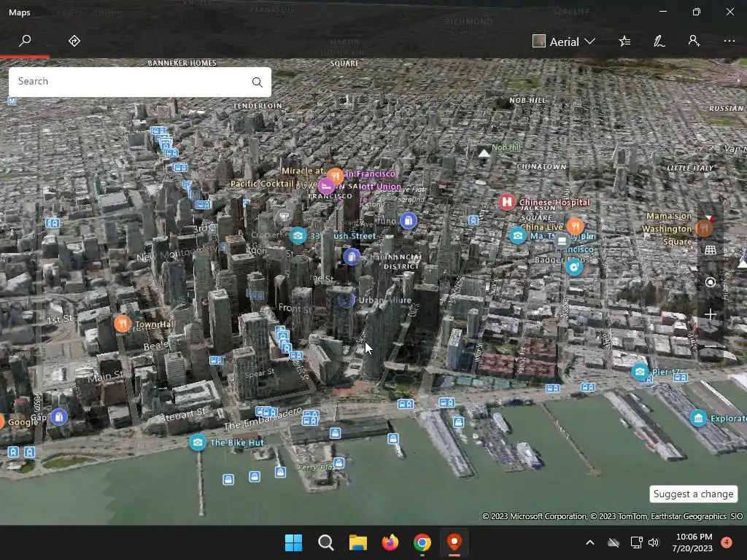Click the Chinese Hospital label text
The image size is (747, 560).
click(554, 202)
